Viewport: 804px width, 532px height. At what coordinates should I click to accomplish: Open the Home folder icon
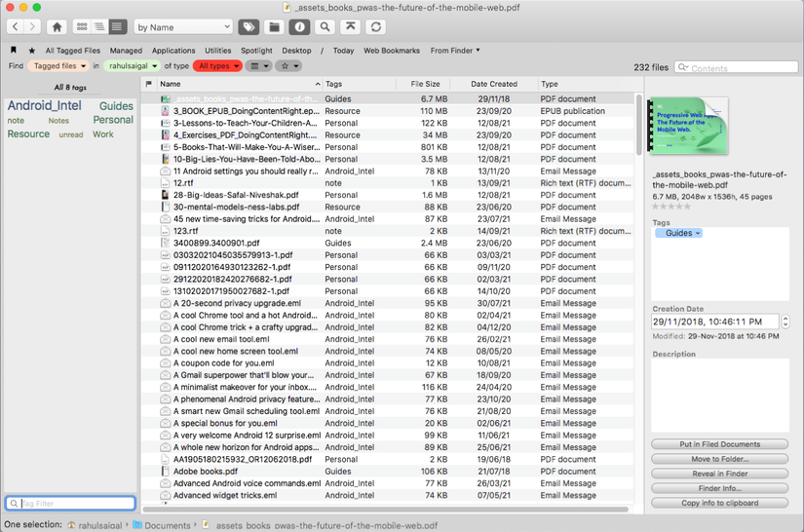57,26
